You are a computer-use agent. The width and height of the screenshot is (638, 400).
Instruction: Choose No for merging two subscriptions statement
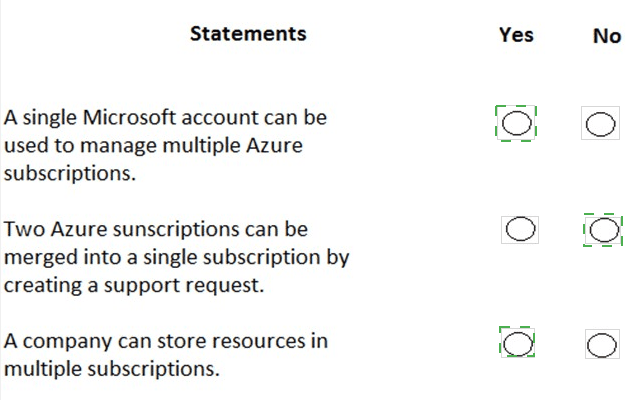(602, 230)
